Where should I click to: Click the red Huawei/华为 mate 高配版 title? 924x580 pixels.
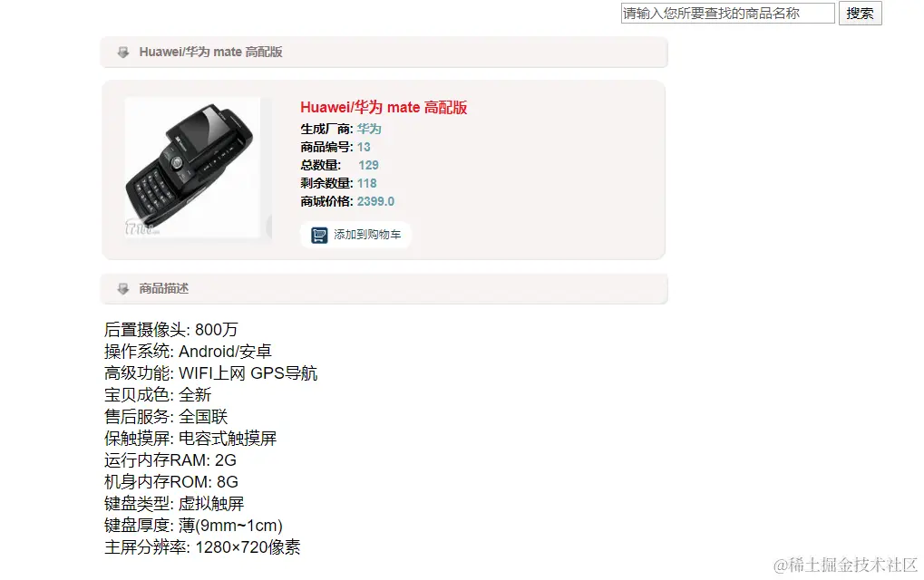(384, 107)
